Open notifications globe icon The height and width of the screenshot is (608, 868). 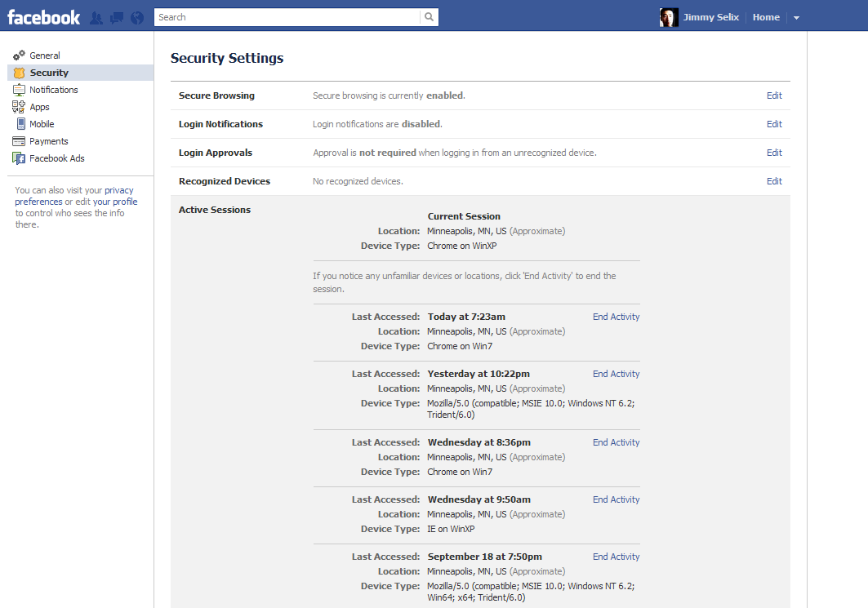(x=136, y=18)
